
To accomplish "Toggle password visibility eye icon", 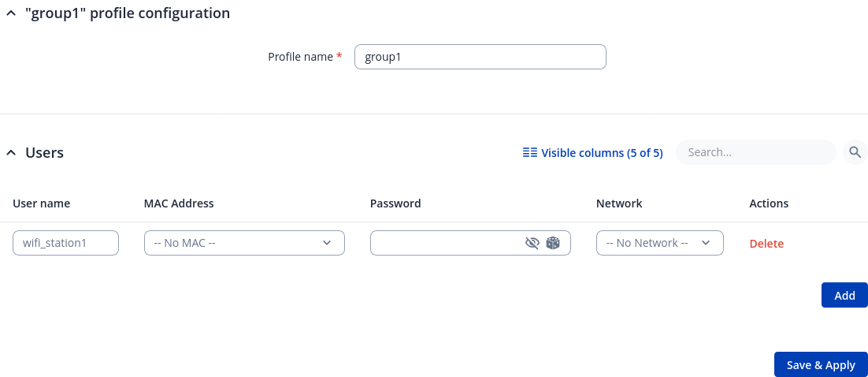I will [532, 243].
